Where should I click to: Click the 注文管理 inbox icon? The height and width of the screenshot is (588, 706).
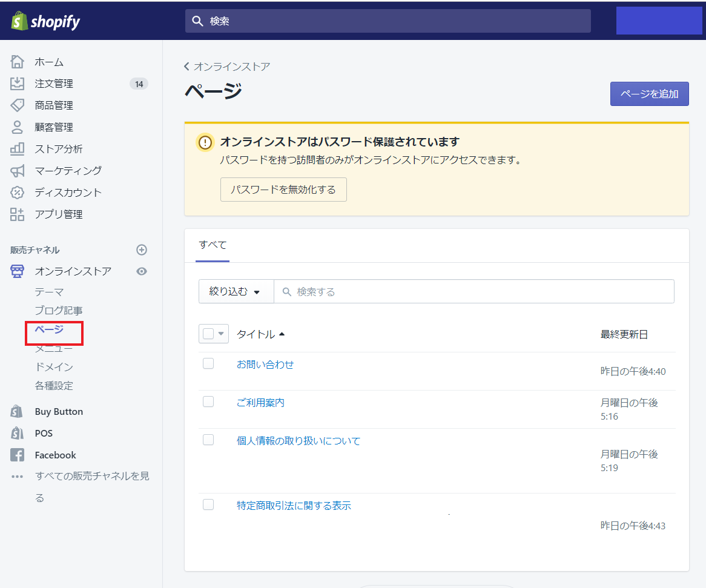coord(17,84)
